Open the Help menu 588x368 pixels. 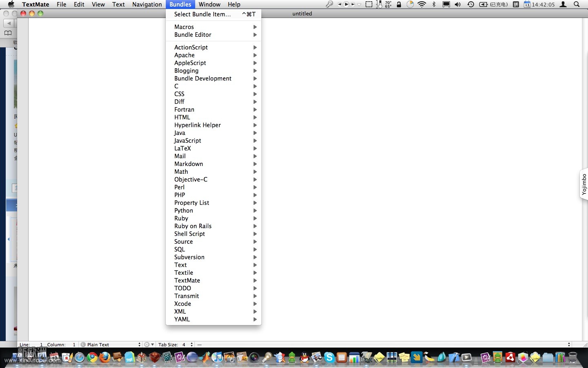click(234, 4)
